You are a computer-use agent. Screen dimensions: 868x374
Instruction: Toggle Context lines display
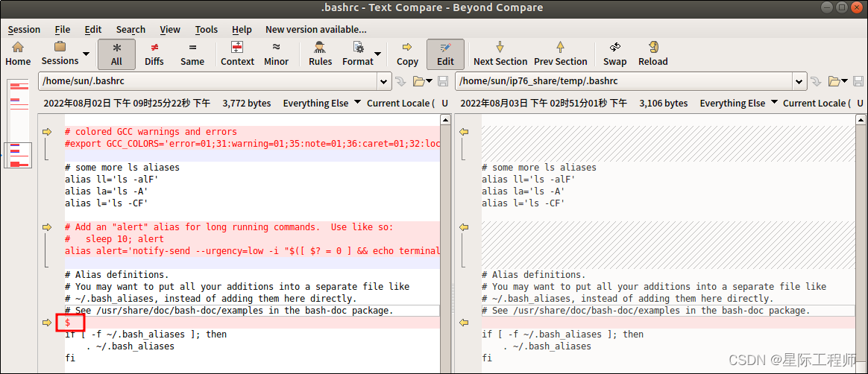tap(237, 54)
